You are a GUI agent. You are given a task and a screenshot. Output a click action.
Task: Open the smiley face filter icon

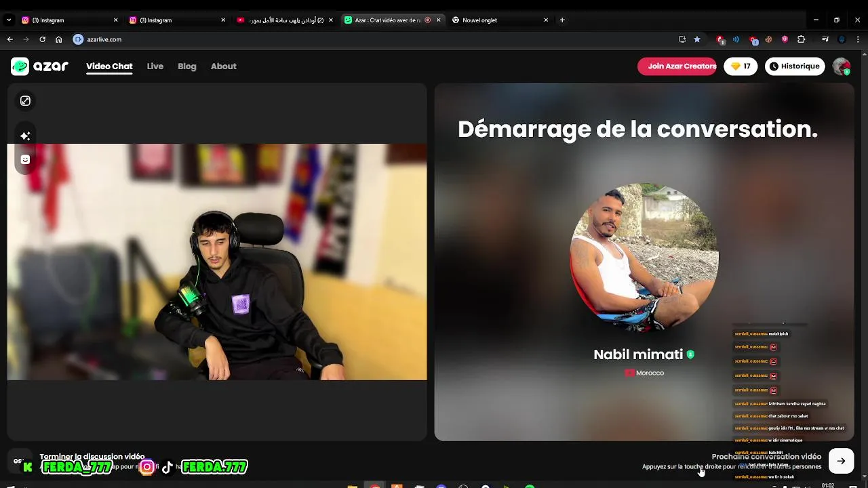point(25,160)
